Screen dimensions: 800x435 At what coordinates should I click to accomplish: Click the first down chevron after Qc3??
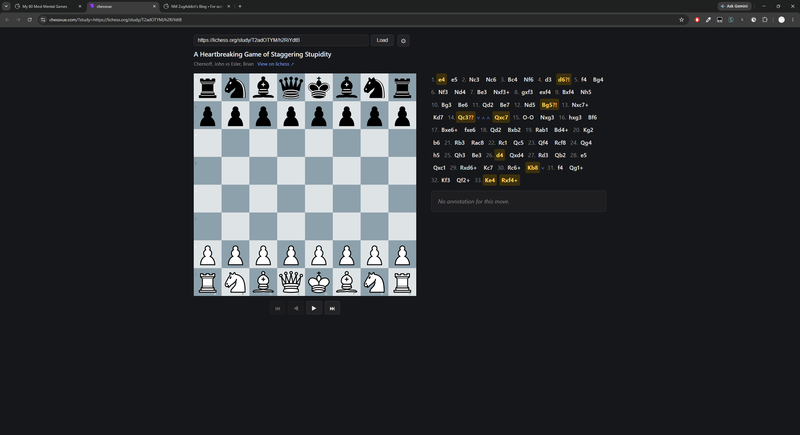[x=479, y=118]
